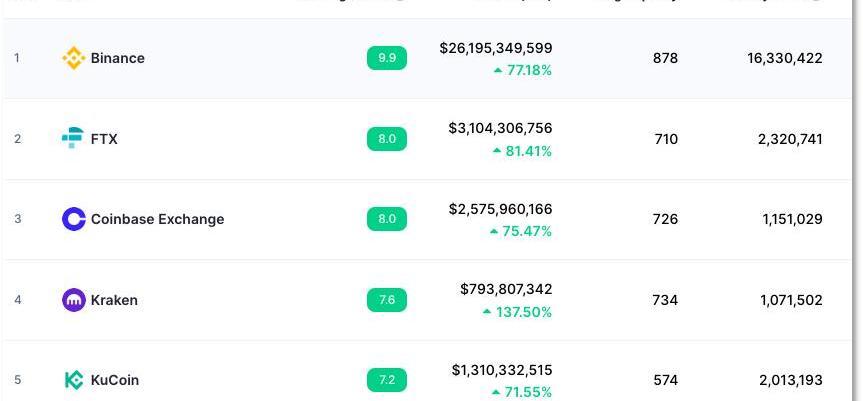
Task: Click rank number 1 in the Binance row
Action: tap(17, 58)
